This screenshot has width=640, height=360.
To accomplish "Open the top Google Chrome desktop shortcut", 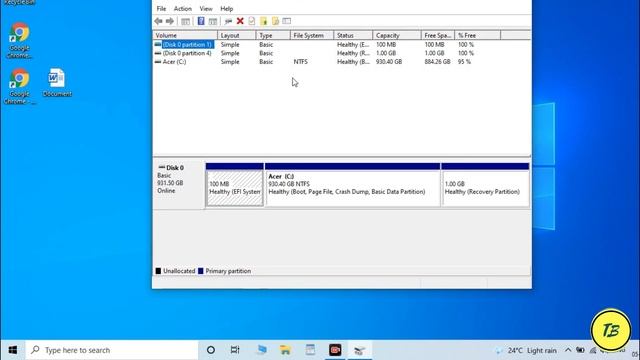I will [19, 41].
